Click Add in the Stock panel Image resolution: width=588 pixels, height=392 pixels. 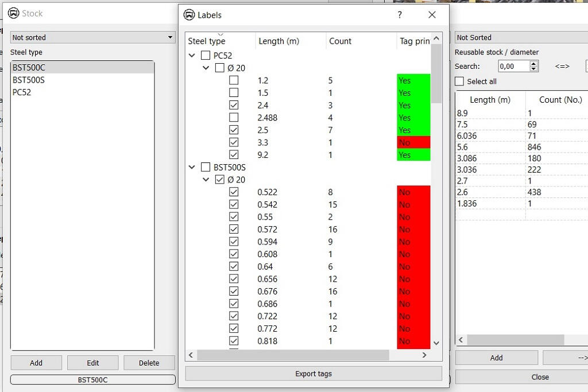(x=36, y=362)
